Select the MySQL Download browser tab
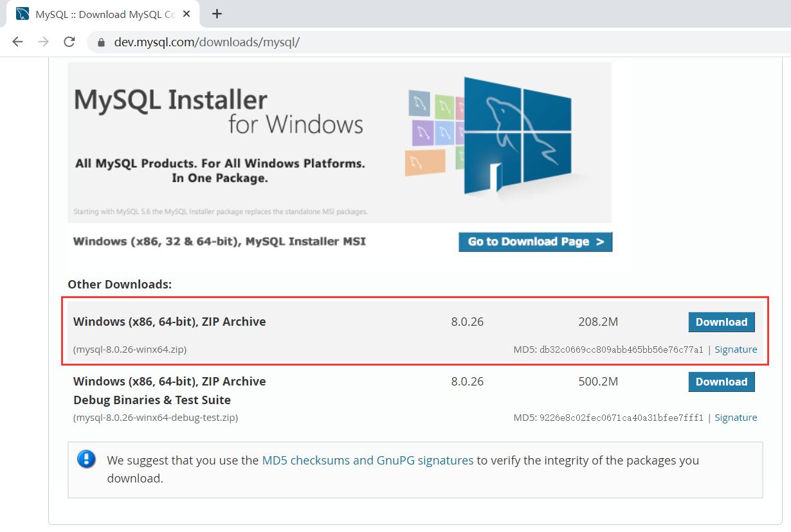The width and height of the screenshot is (791, 532). coord(103,13)
